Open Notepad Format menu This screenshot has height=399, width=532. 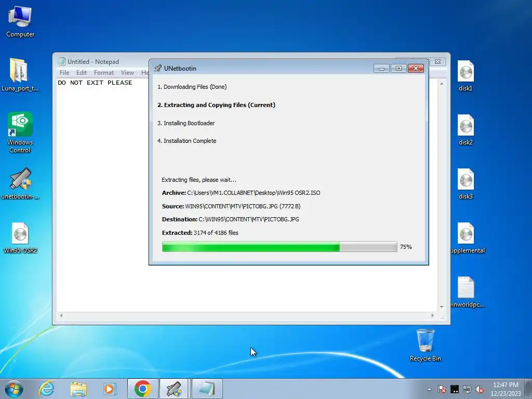click(104, 73)
